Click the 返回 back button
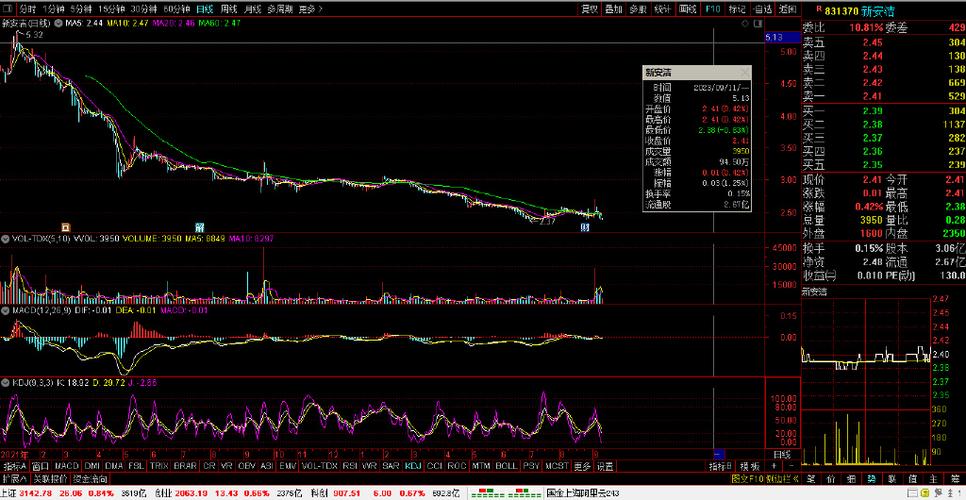966x500 pixels. tap(787, 9)
